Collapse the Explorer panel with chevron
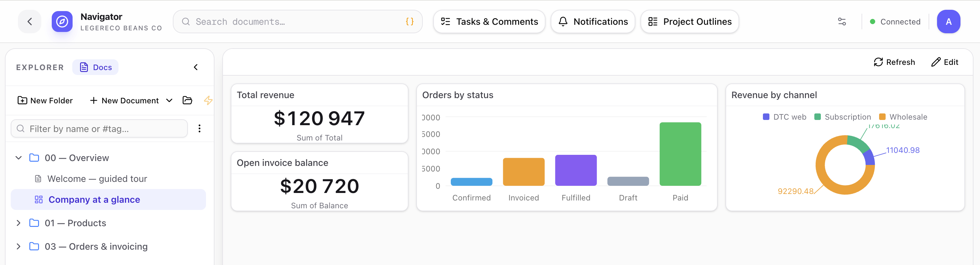This screenshot has height=265, width=980. 196,67
